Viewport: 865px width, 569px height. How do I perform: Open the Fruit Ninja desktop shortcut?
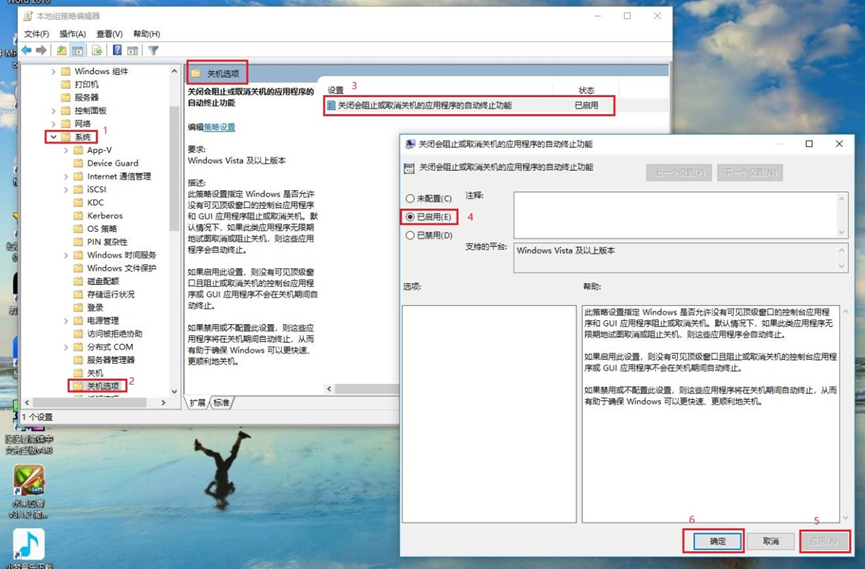(29, 481)
